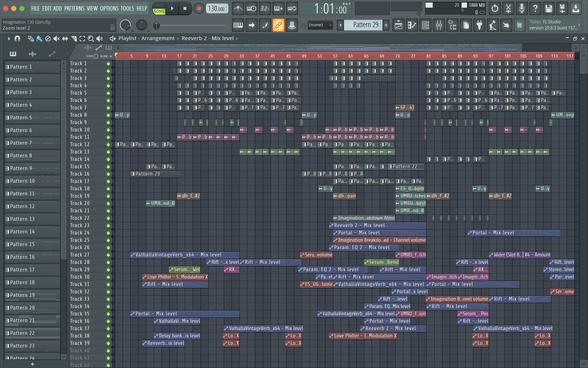Select the Select tool in playlist

tap(82, 38)
